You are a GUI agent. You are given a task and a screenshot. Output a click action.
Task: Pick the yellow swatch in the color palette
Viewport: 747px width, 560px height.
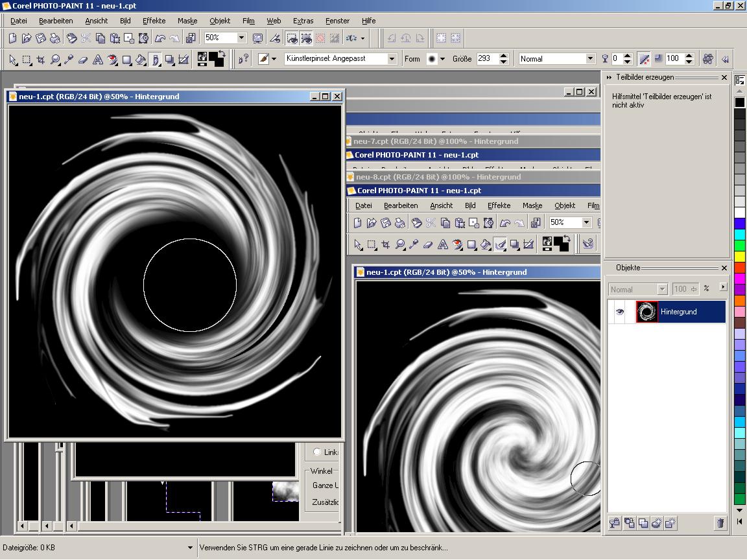[x=740, y=257]
